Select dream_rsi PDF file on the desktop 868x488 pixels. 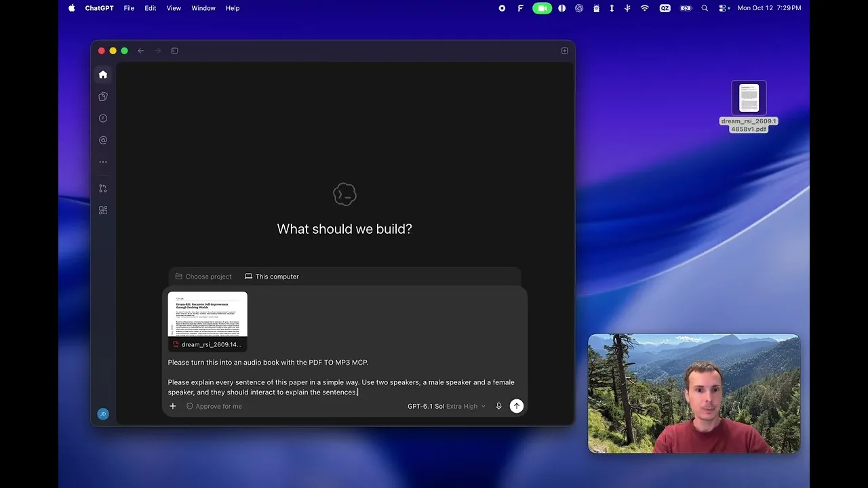[749, 107]
